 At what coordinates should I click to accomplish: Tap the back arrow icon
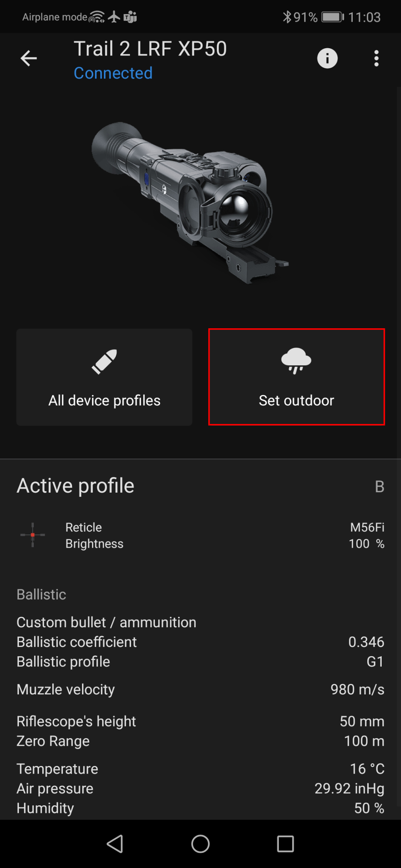click(x=29, y=59)
